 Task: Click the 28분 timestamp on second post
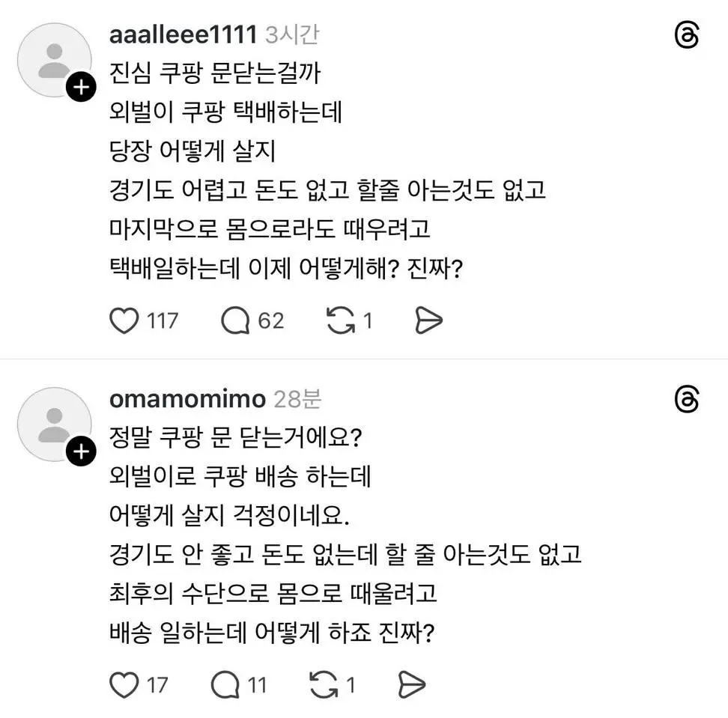click(297, 399)
